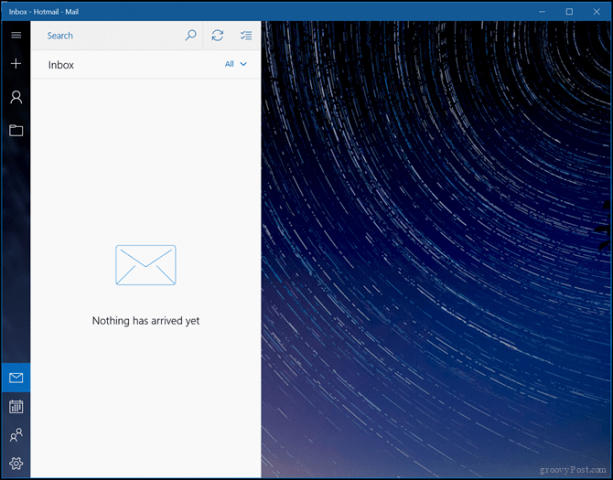613x480 pixels.
Task: Open Settings gear icon
Action: (x=16, y=464)
